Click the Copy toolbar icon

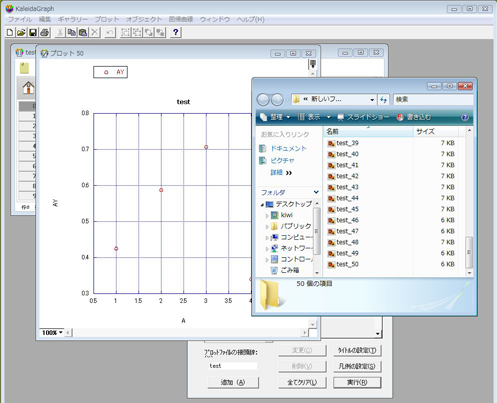pyautogui.click(x=72, y=32)
